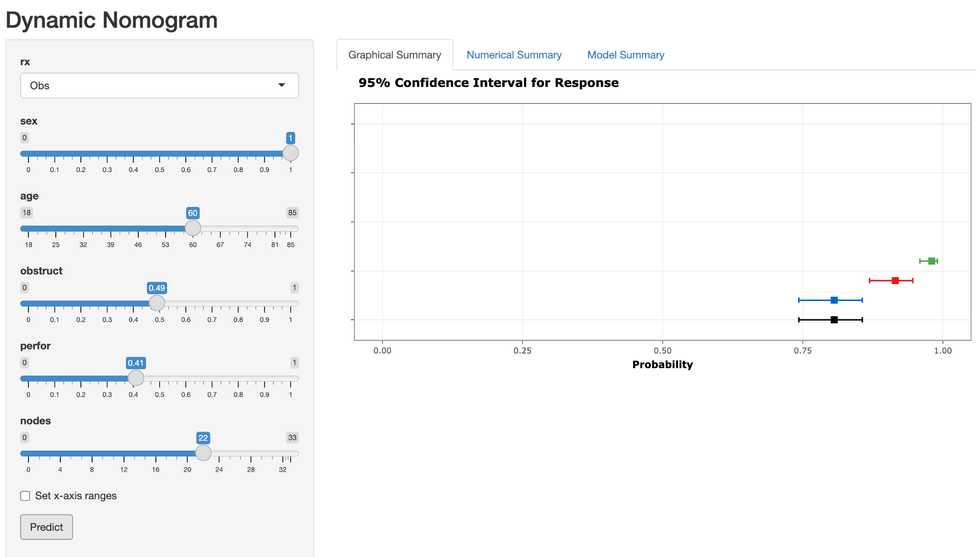Click the nodes maximum label 33

tap(293, 438)
